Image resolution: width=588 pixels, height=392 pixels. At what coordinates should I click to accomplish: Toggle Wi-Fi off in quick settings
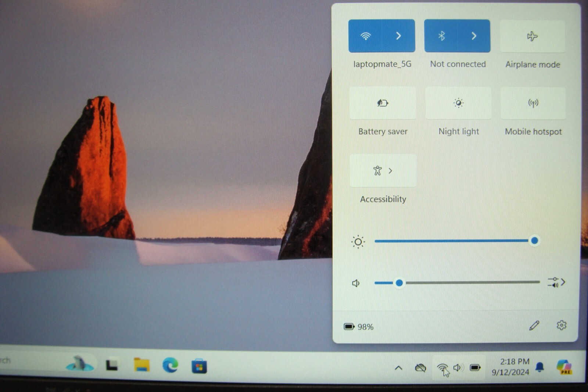365,36
